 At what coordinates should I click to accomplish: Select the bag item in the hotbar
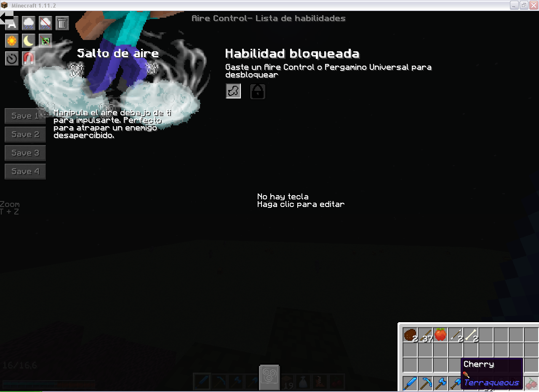(x=303, y=382)
